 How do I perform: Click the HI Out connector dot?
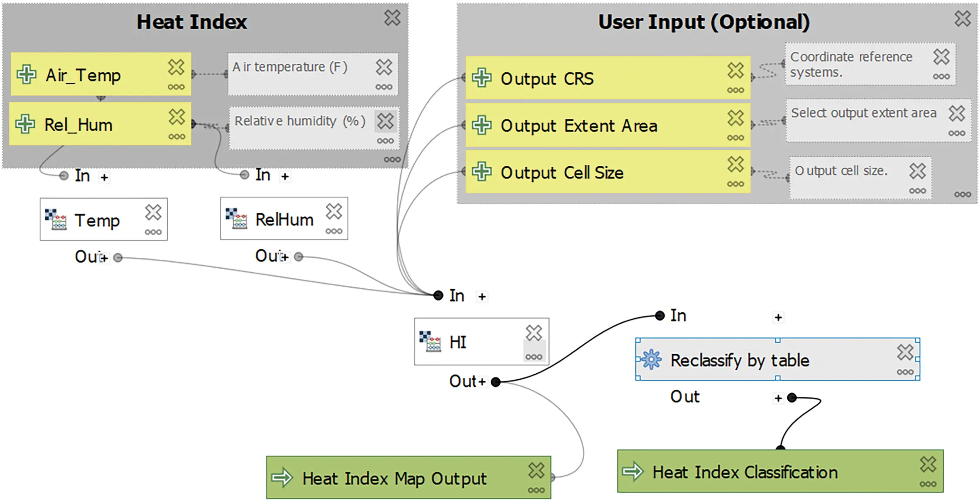[x=496, y=382]
